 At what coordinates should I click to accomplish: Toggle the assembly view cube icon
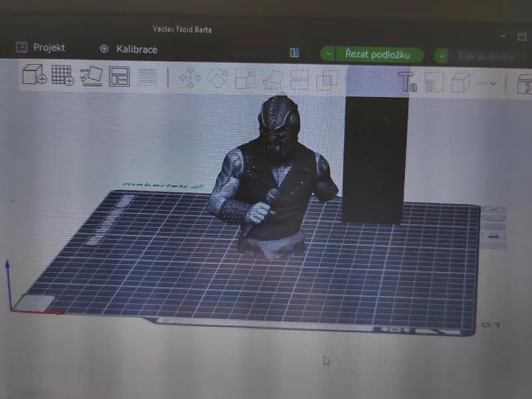pyautogui.click(x=460, y=82)
